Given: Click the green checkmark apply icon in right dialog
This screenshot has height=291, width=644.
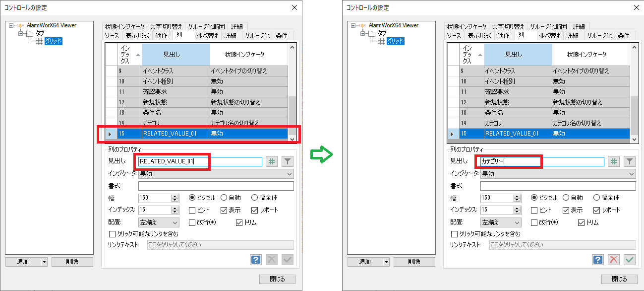Looking at the screenshot, I should 630,259.
